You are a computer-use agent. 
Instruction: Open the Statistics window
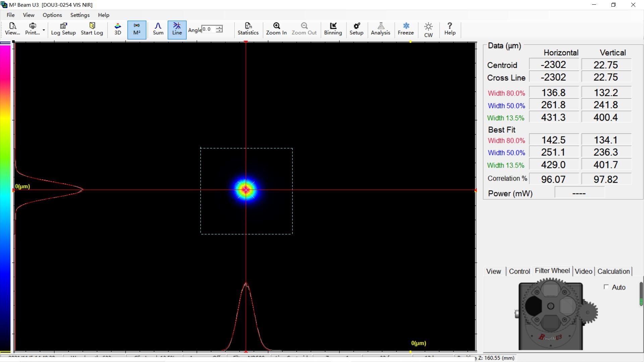pyautogui.click(x=248, y=29)
